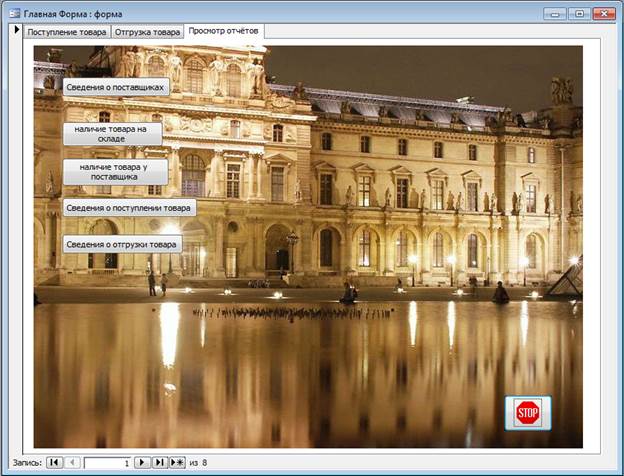Open Сведения о отгрузки товара report
This screenshot has height=476, width=624.
[x=122, y=244]
